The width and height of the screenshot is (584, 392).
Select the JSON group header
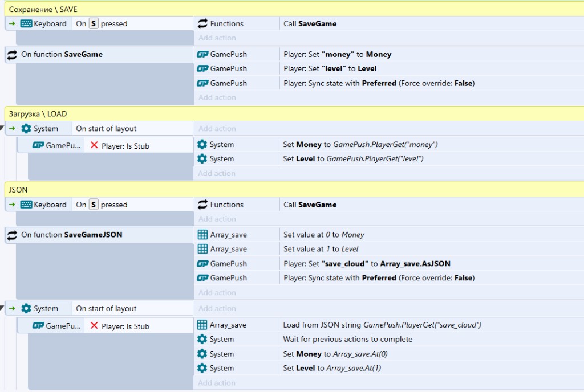pos(294,190)
